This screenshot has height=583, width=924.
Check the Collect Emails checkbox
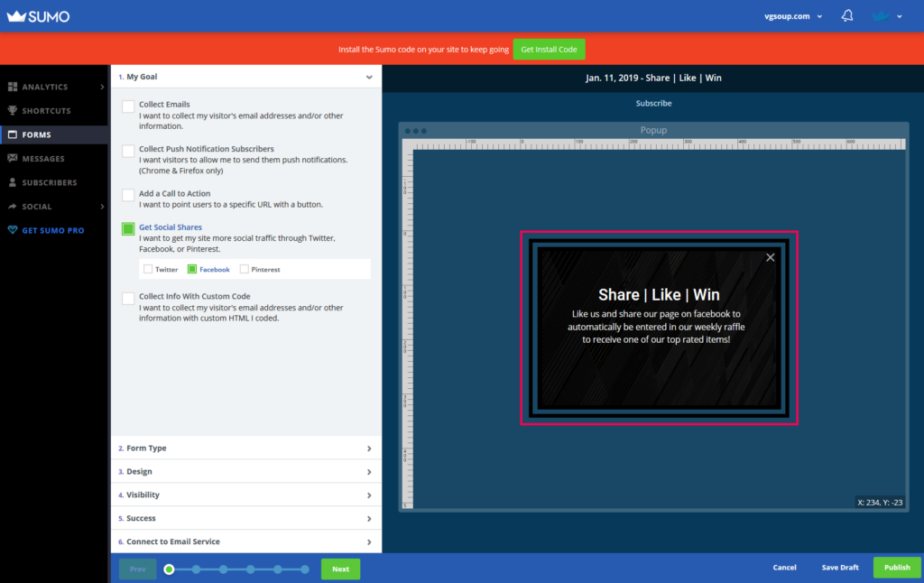tap(128, 106)
